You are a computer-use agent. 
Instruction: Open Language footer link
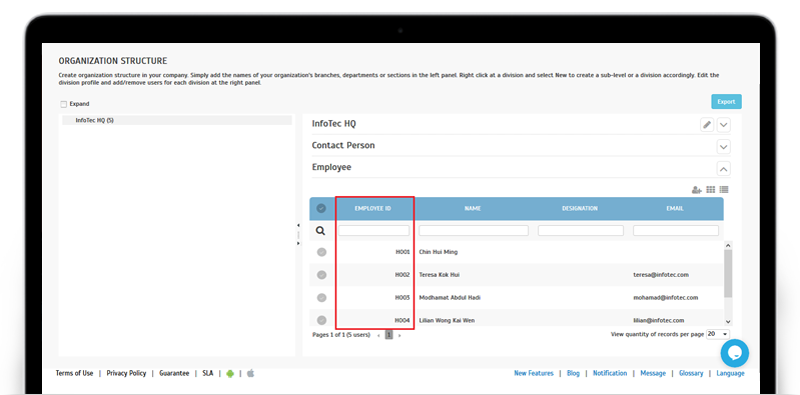[730, 373]
